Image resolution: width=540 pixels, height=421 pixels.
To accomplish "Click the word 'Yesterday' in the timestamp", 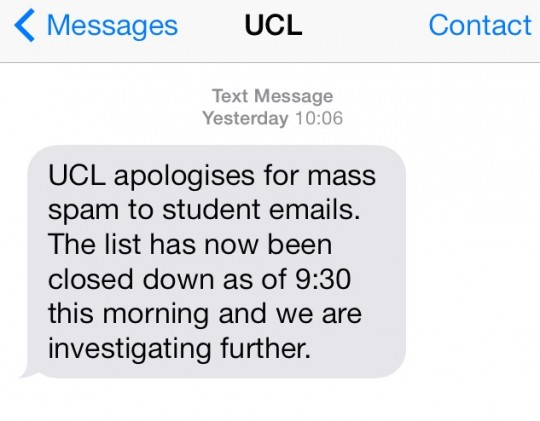I will tap(245, 119).
